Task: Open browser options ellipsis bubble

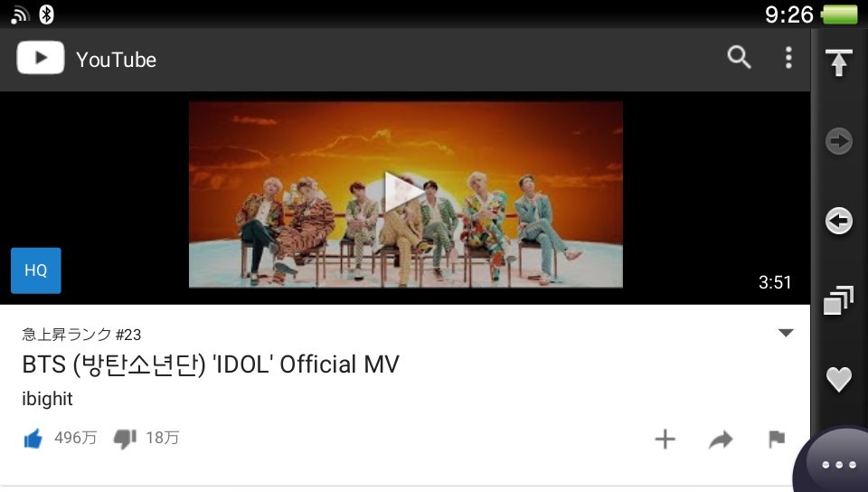Action: [839, 464]
